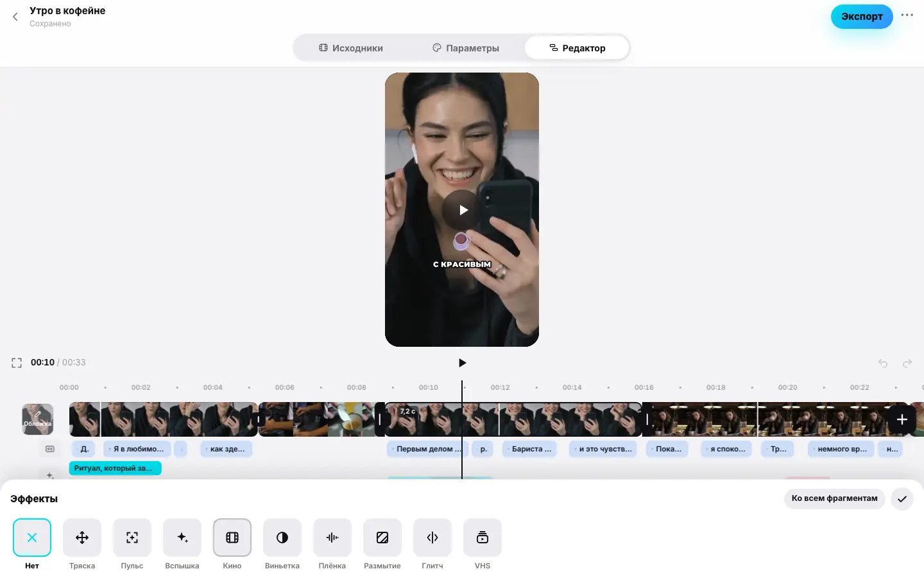Select the subtitle chip 'я споко...'
Image resolution: width=924 pixels, height=578 pixels.
pos(727,449)
